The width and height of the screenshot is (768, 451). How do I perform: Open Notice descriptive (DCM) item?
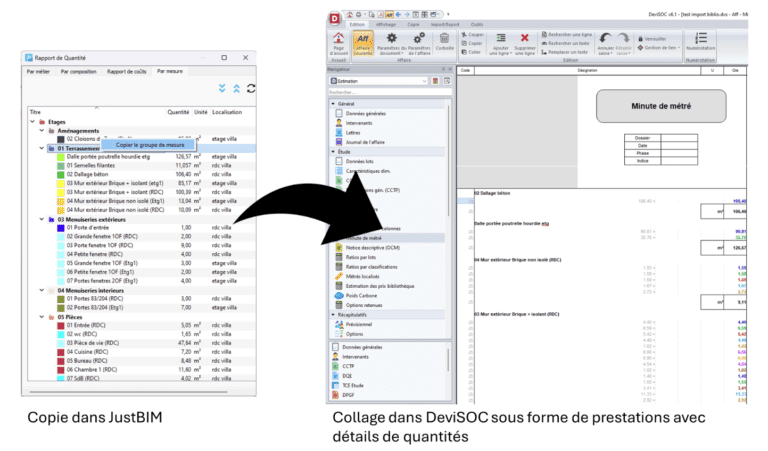pyautogui.click(x=372, y=248)
